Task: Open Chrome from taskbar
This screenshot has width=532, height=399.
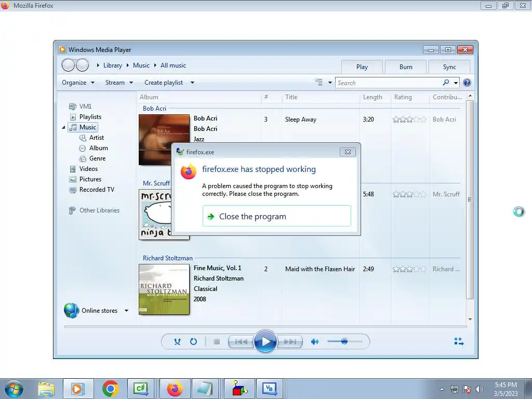Action: click(111, 389)
